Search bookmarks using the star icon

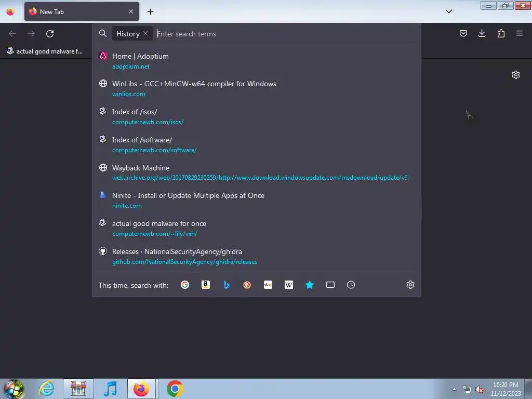310,285
